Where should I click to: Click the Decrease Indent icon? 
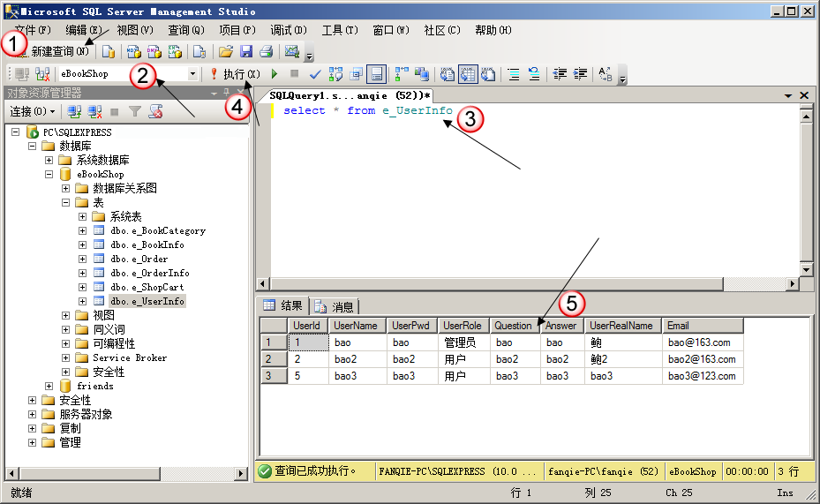click(560, 74)
